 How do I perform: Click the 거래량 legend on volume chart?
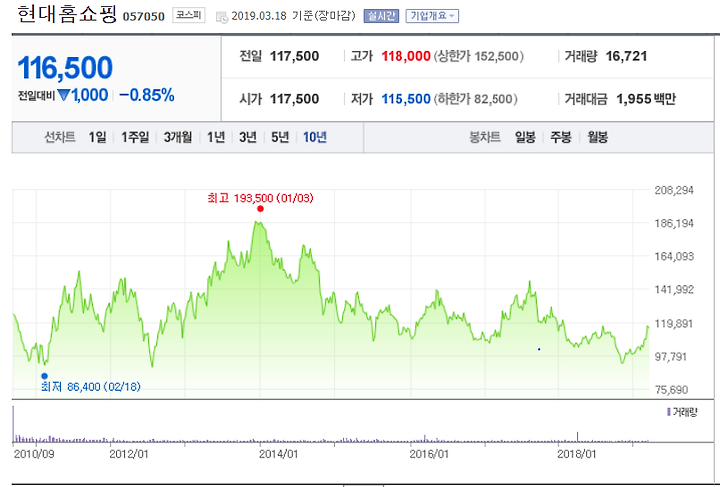tap(682, 412)
